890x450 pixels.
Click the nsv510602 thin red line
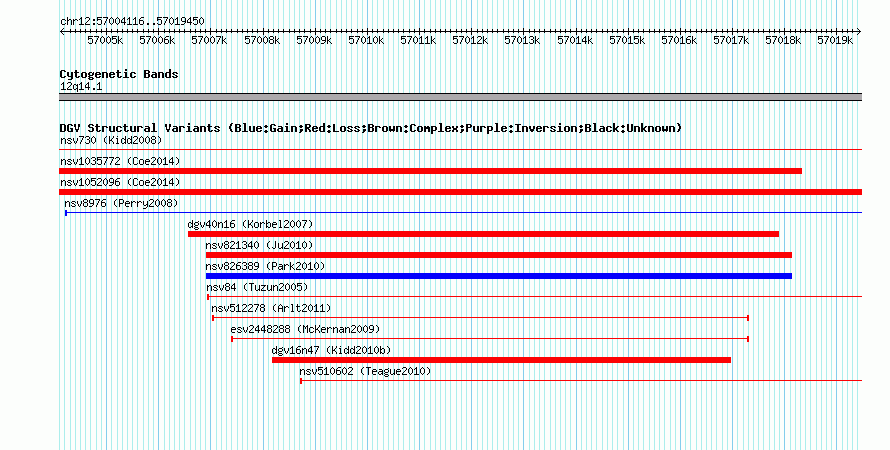pyautogui.click(x=581, y=381)
